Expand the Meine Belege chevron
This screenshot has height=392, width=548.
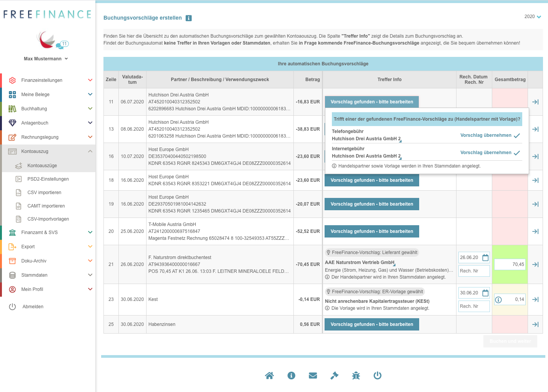point(90,95)
